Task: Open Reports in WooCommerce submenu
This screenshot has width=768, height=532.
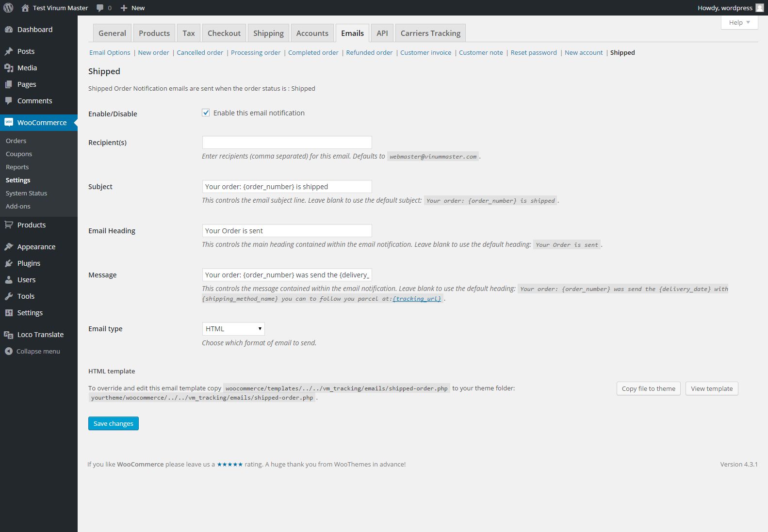Action: (x=17, y=167)
